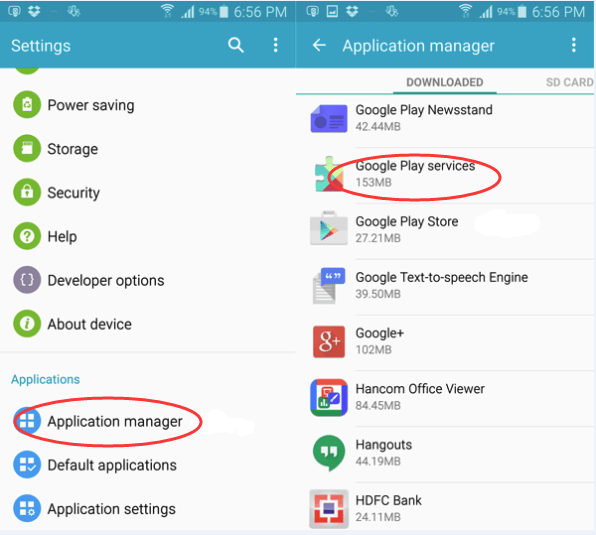Viewport: 596px width, 535px height.
Task: Tap the Google Text-to-speech Engine icon
Action: pyautogui.click(x=329, y=286)
